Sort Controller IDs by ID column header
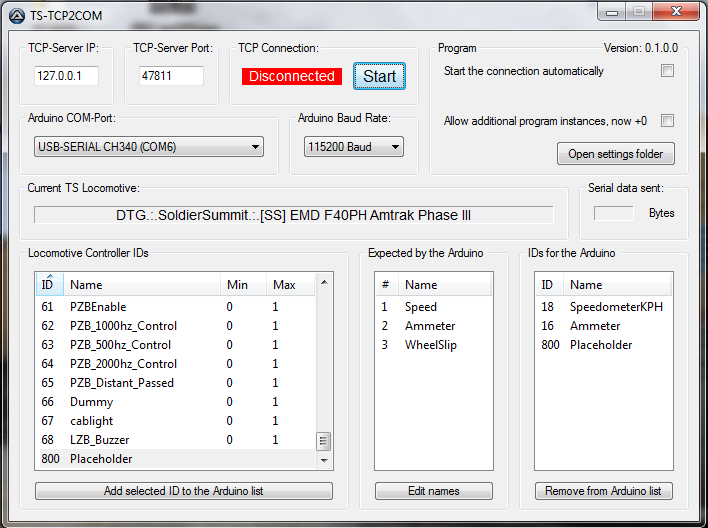This screenshot has height=528, width=708. [50, 285]
